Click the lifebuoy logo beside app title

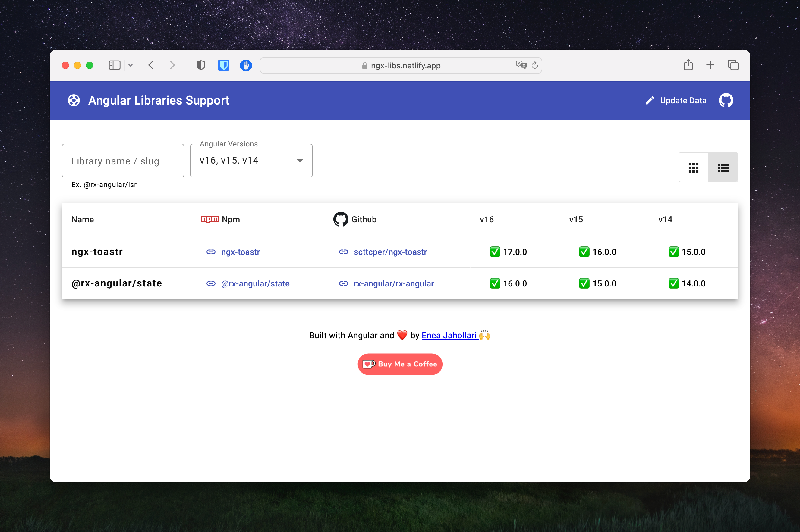tap(74, 100)
